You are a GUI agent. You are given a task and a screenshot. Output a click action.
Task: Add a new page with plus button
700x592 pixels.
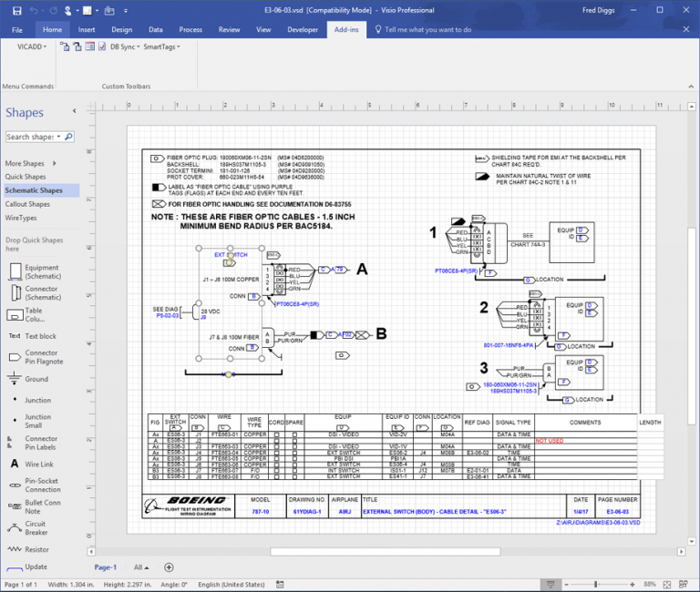(x=170, y=566)
